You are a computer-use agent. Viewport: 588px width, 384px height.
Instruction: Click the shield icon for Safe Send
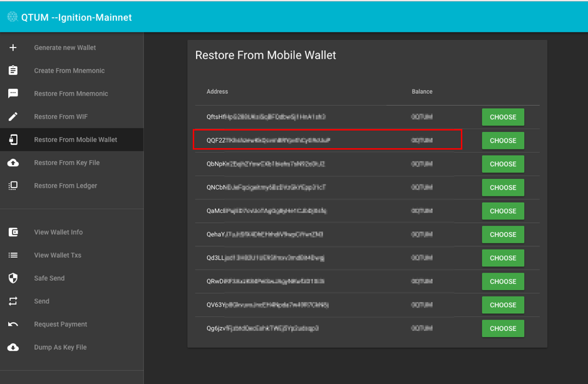pyautogui.click(x=13, y=278)
